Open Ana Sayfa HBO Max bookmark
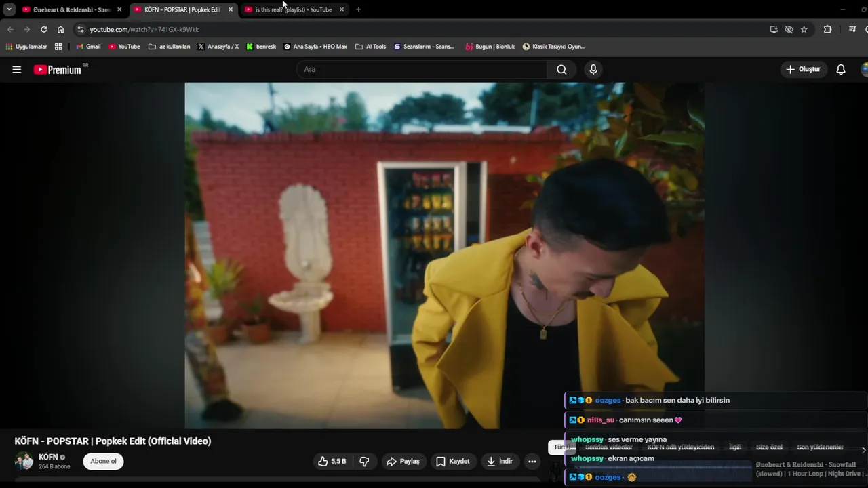This screenshot has height=488, width=868. [x=315, y=47]
